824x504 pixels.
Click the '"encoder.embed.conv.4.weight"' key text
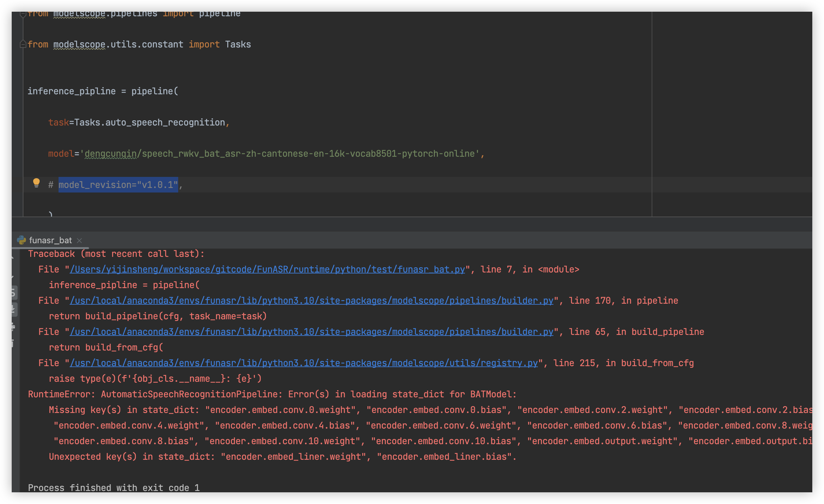[x=129, y=426]
